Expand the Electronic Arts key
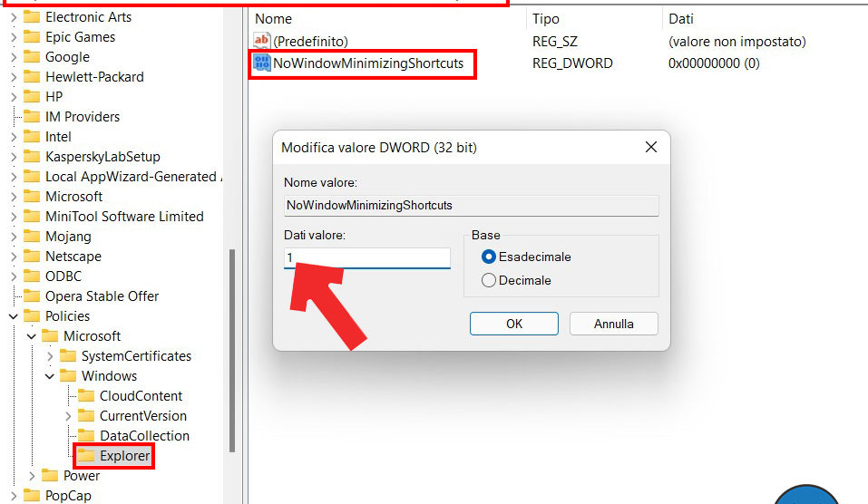The image size is (868, 504). [x=14, y=18]
